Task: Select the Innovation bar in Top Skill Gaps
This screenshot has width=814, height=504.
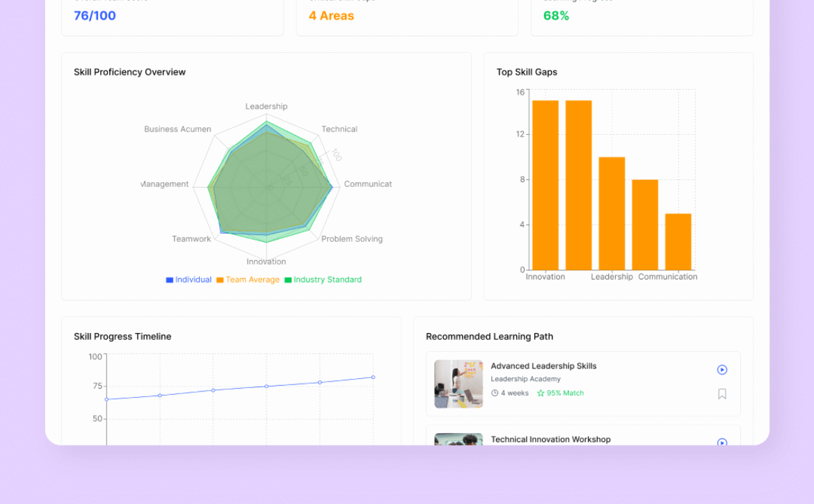Action: (x=545, y=185)
